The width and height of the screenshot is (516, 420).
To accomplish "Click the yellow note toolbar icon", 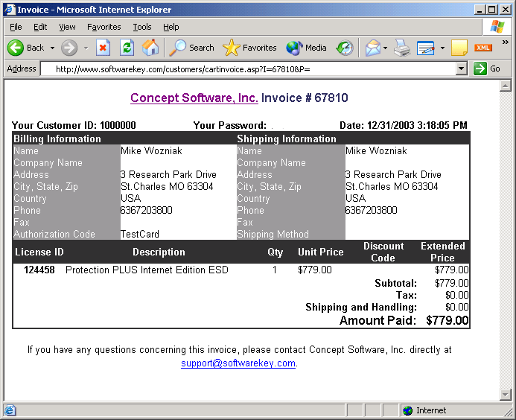I will tap(459, 48).
